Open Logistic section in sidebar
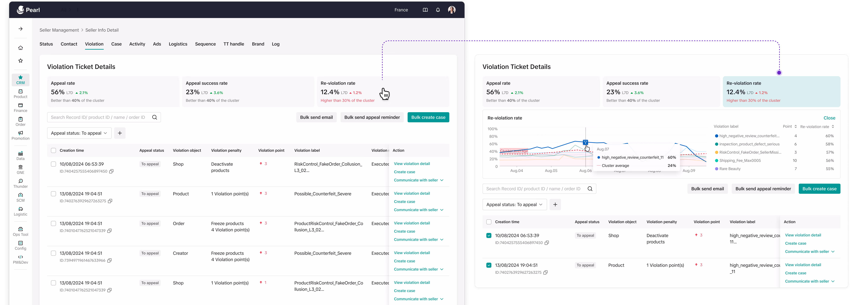 pyautogui.click(x=21, y=211)
